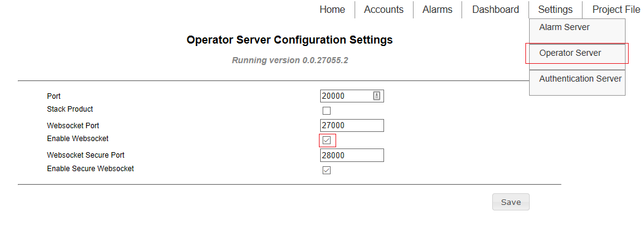Viewport: 644px width, 227px height.
Task: Toggle the Enable Websocket checkbox
Action: (x=326, y=140)
